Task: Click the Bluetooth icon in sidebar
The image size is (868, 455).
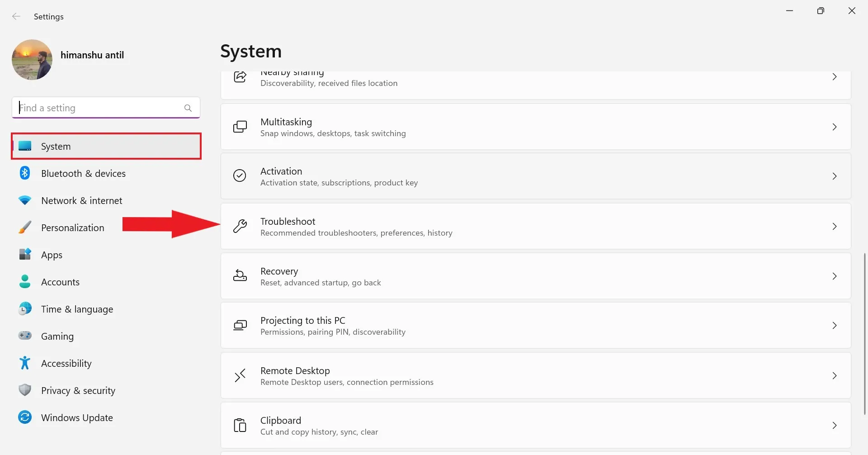Action: coord(25,173)
